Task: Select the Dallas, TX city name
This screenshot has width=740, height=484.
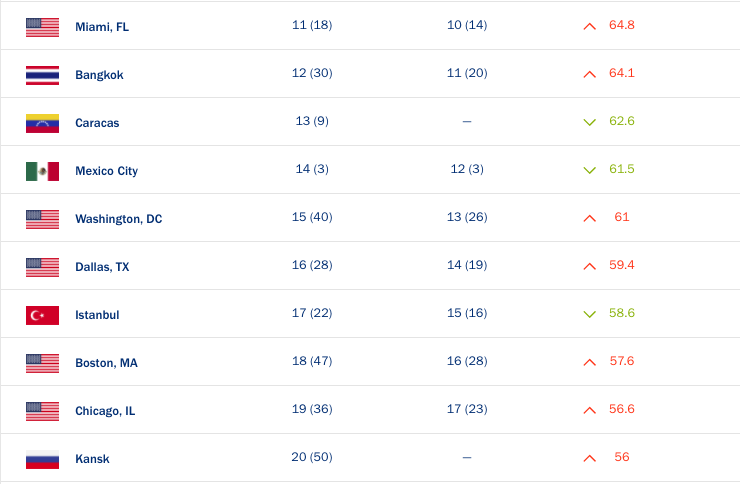Action: pyautogui.click(x=102, y=267)
